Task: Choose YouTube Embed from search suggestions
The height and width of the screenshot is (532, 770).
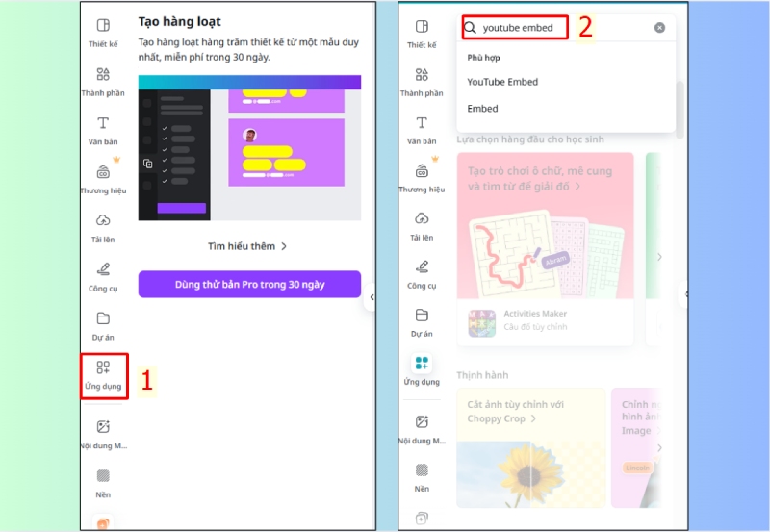Action: (x=502, y=82)
